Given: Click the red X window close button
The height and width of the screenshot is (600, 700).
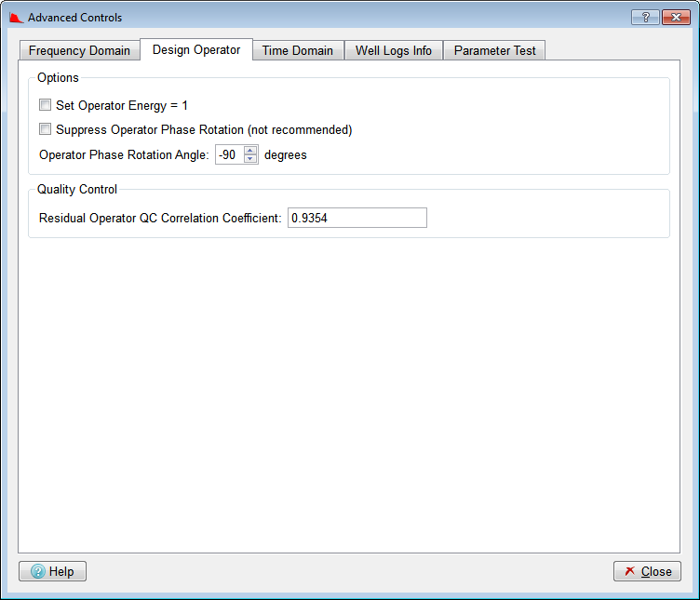Looking at the screenshot, I should click(x=676, y=18).
